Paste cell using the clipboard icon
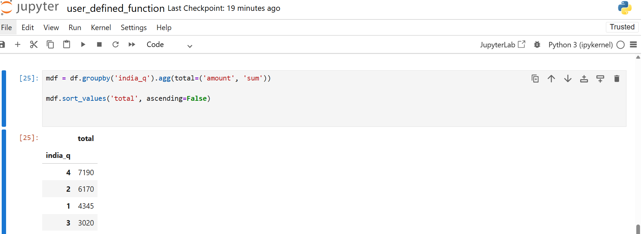The width and height of the screenshot is (644, 234). [x=66, y=45]
